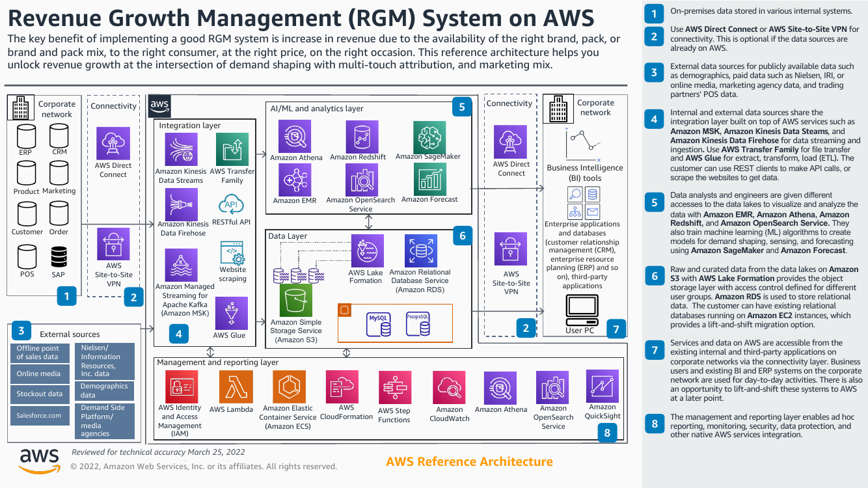Screen dimensions: 868x488
Task: Click the Amazon Redshift icon
Action: pos(362,137)
